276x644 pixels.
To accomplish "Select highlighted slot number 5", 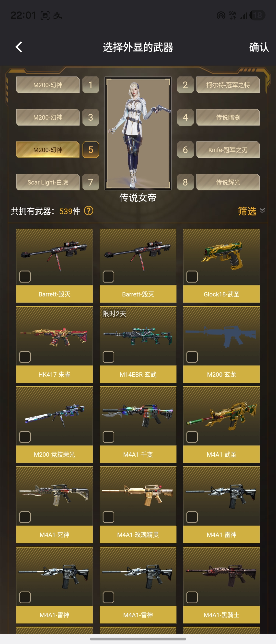I will tap(91, 150).
